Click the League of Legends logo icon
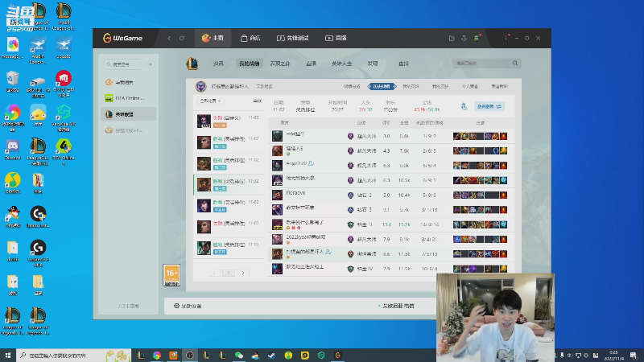 click(192, 64)
